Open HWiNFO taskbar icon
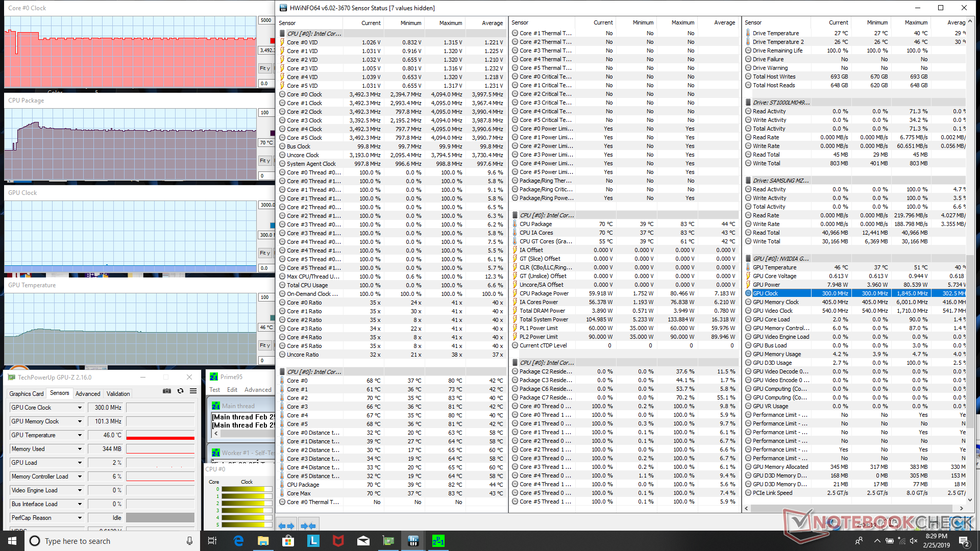The width and height of the screenshot is (980, 551). [x=413, y=541]
